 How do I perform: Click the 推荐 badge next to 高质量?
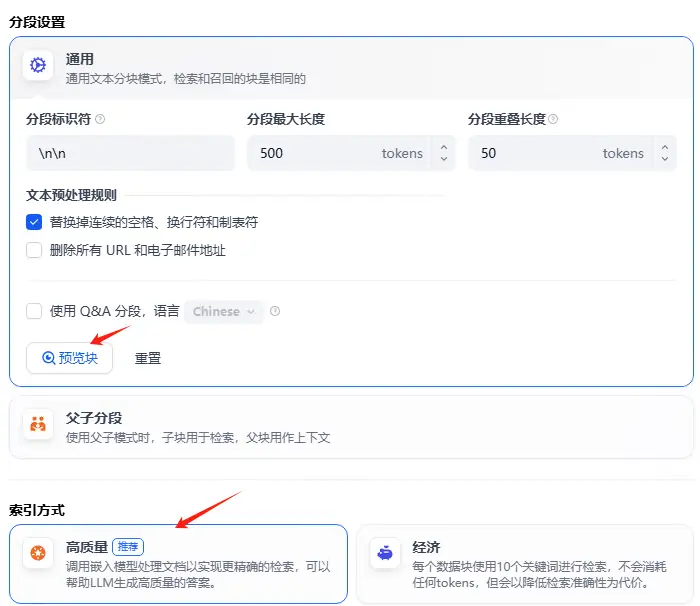(128, 547)
